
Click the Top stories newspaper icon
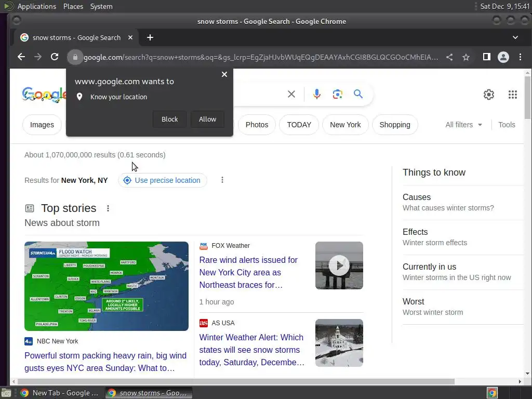point(30,208)
